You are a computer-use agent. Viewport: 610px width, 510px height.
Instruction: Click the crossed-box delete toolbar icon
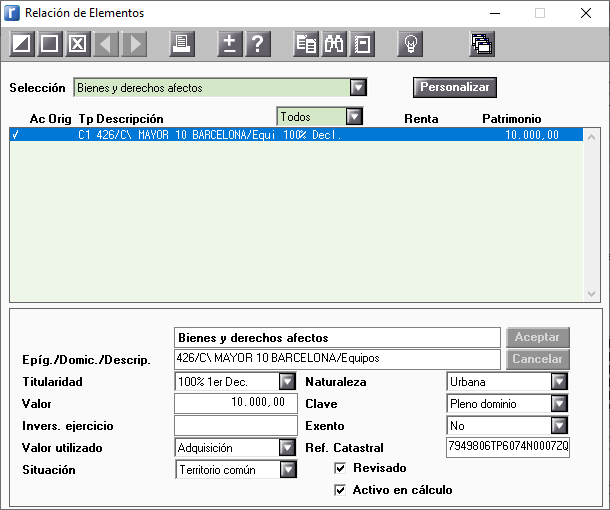[77, 44]
